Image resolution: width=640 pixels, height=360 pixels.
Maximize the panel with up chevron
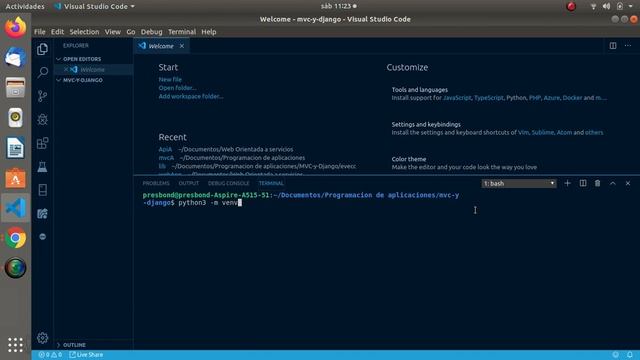pyautogui.click(x=613, y=183)
